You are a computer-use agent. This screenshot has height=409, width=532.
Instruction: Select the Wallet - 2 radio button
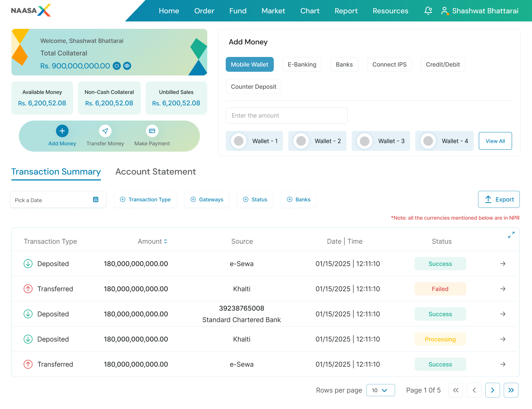pyautogui.click(x=301, y=141)
